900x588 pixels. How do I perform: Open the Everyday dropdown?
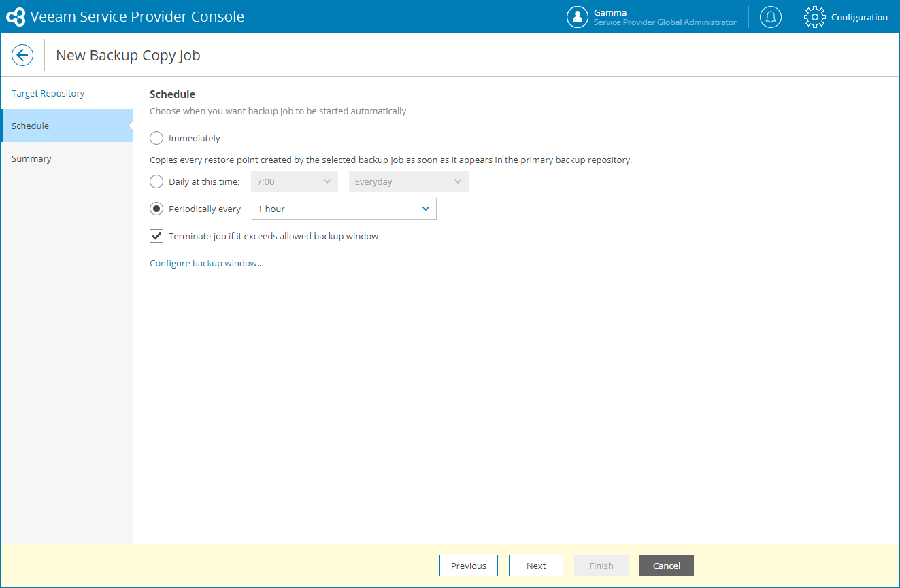(x=409, y=181)
